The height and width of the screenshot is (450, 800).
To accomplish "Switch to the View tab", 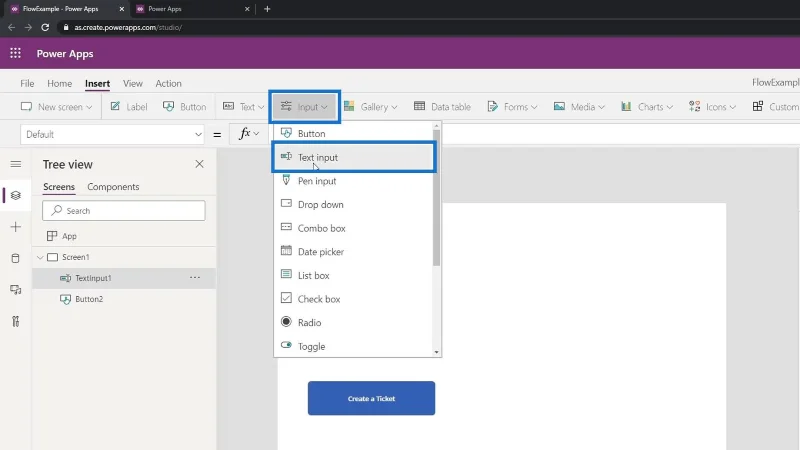I will 133,83.
